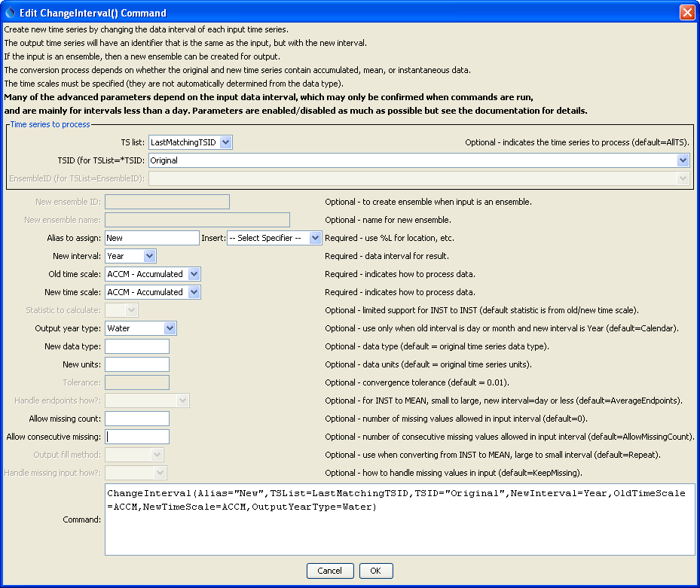Open the New time scale dropdown
Screen dimensions: 700x588
194,291
